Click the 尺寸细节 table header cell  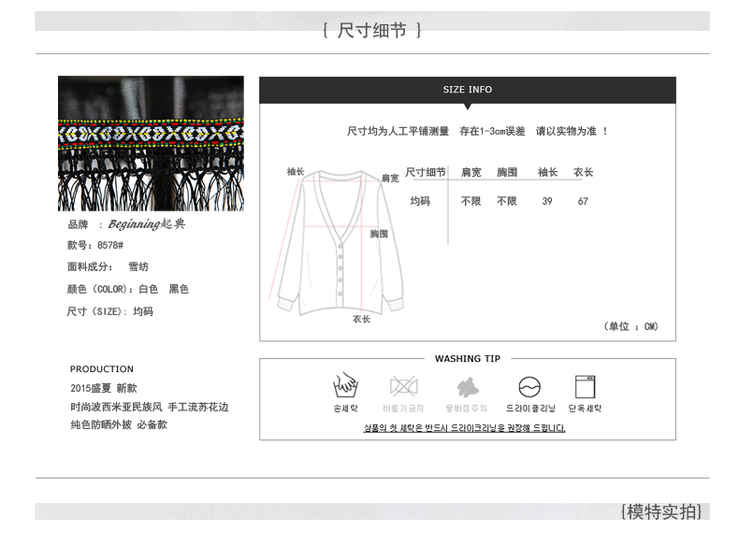(x=426, y=172)
